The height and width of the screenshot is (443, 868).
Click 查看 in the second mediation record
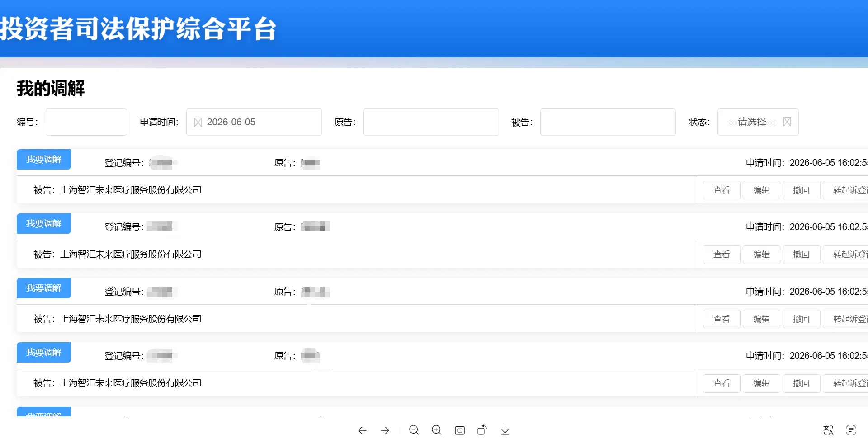point(722,254)
